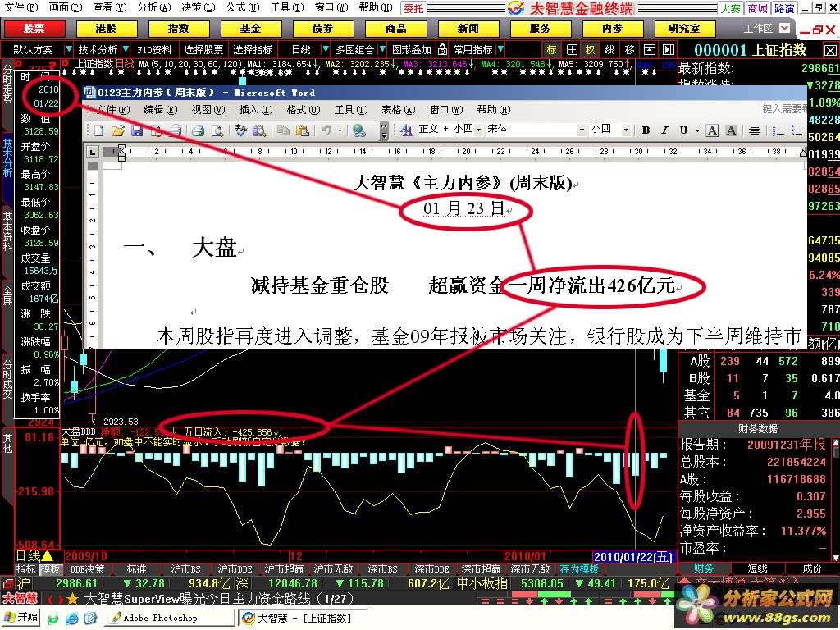The width and height of the screenshot is (840, 630).
Task: Click the crosshair grid icon in chart toolbar
Action: point(572,50)
